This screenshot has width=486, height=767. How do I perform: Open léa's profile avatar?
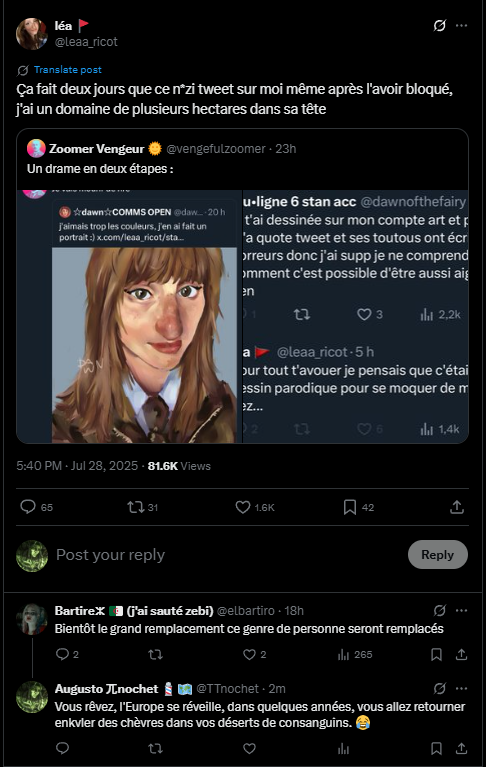click(32, 34)
